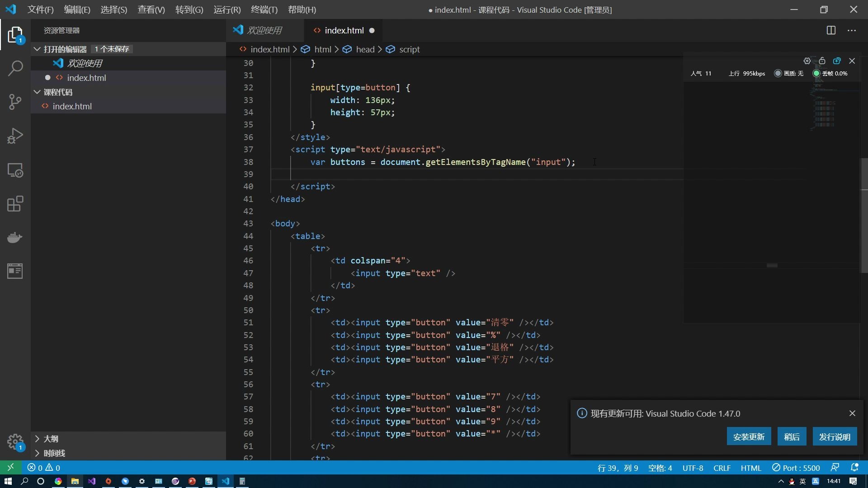Image resolution: width=868 pixels, height=488 pixels.
Task: Open Calculator from the taskbar
Action: 242,481
